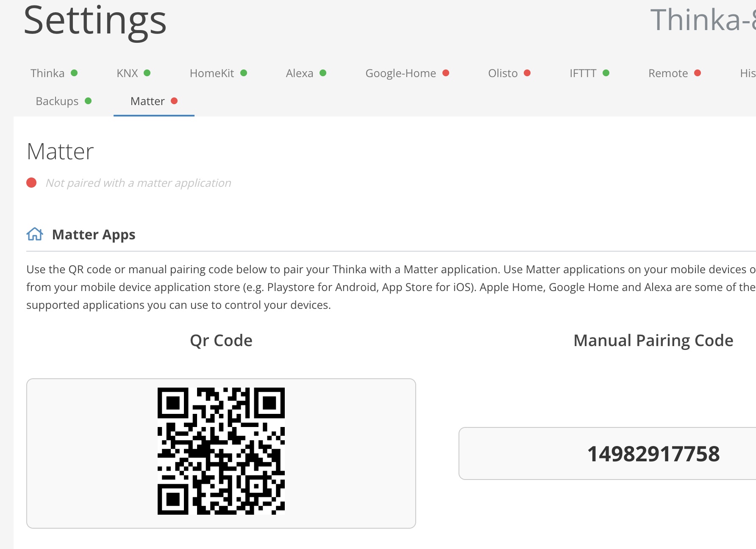
Task: Click the Matter Apps section heading
Action: tap(94, 234)
